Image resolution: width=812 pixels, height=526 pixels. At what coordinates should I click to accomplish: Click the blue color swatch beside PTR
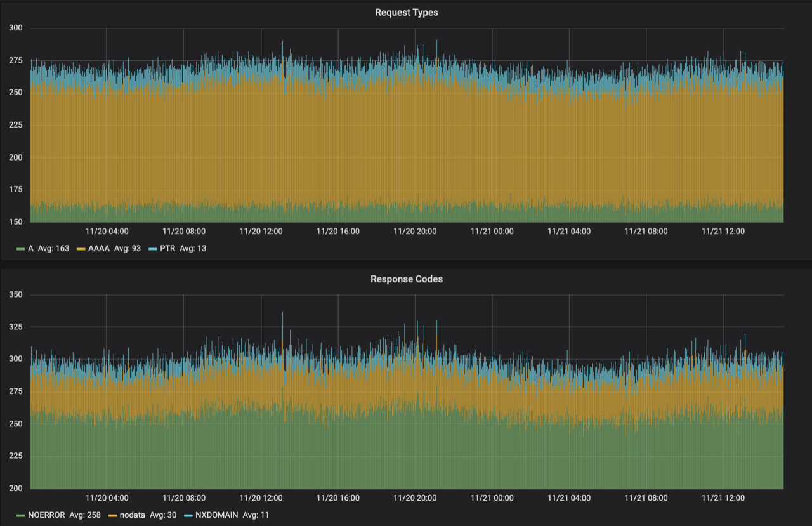(x=152, y=249)
